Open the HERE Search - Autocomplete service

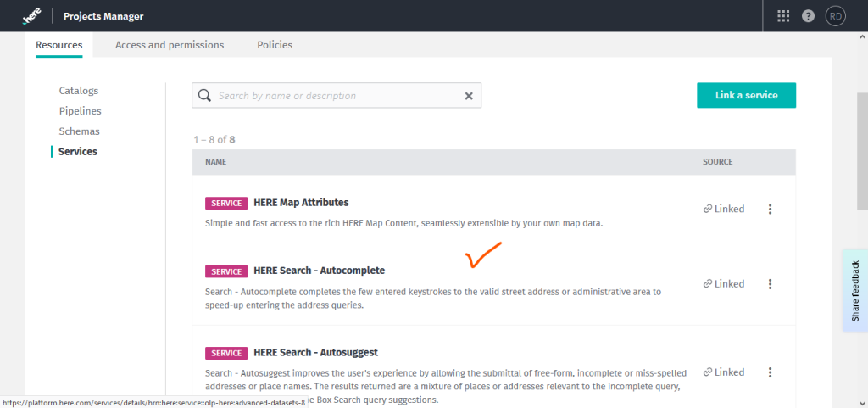click(x=319, y=271)
